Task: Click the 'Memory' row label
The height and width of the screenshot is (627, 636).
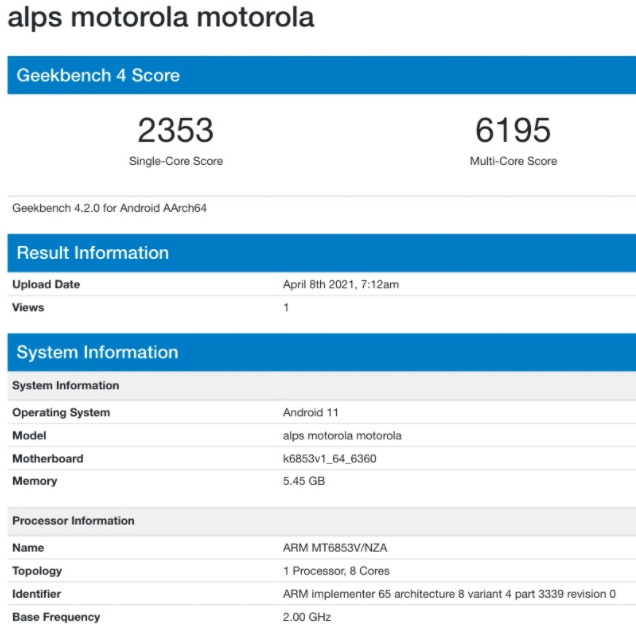Action: click(34, 481)
